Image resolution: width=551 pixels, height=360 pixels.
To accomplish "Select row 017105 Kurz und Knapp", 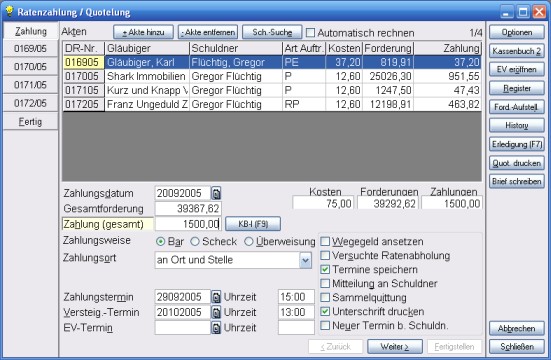I will [x=272, y=90].
